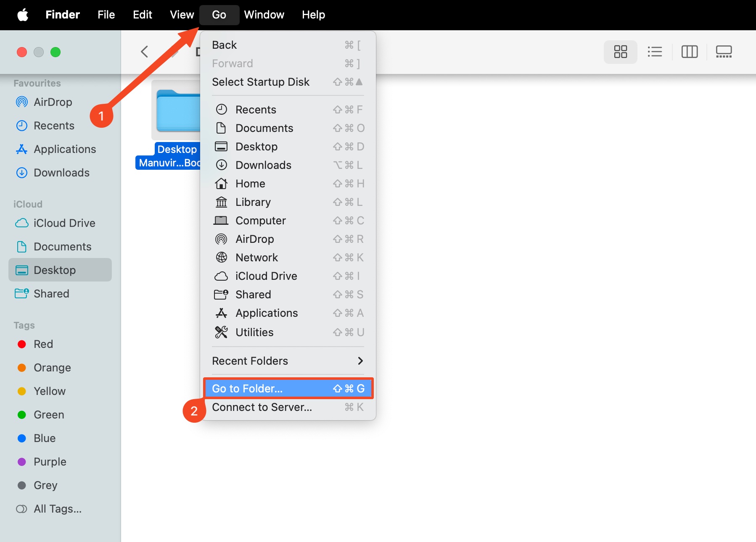Filter by the Orange tag

pos(60,368)
